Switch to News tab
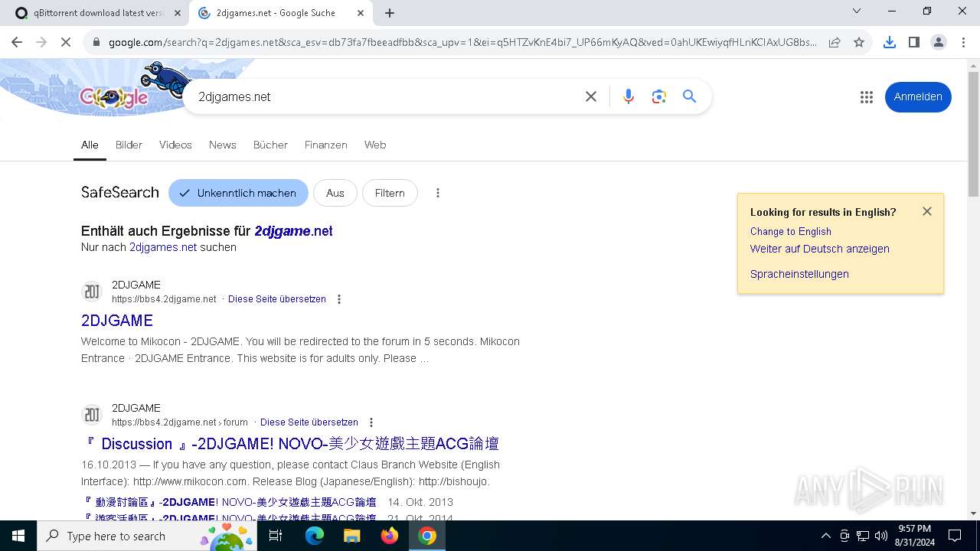 point(223,145)
